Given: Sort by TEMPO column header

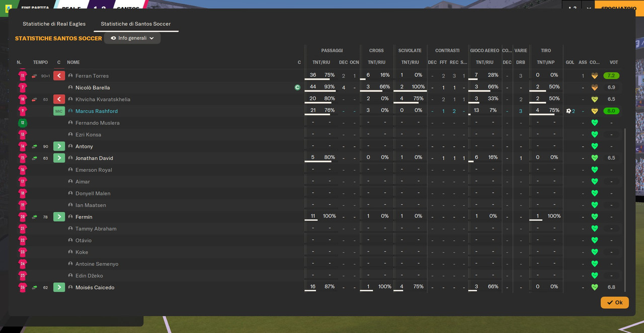Looking at the screenshot, I should click(x=40, y=62).
